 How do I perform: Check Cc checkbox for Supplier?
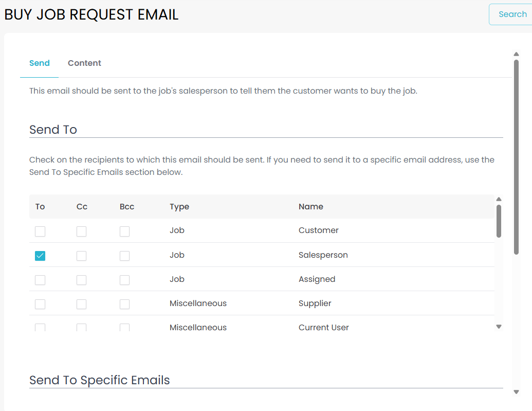[x=81, y=304]
